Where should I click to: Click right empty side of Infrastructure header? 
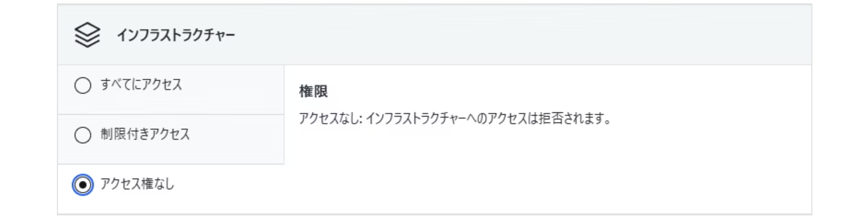coord(708,35)
